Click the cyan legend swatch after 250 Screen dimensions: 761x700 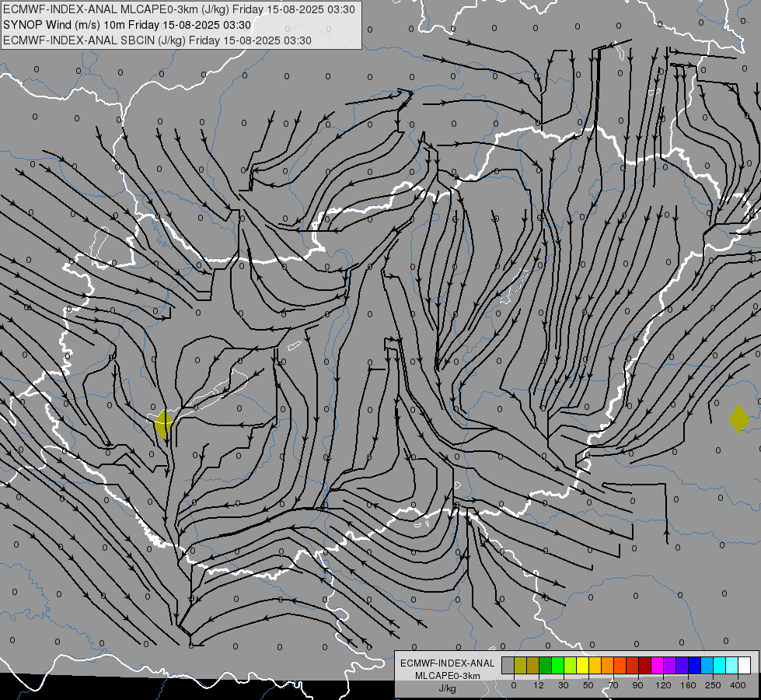(x=720, y=665)
